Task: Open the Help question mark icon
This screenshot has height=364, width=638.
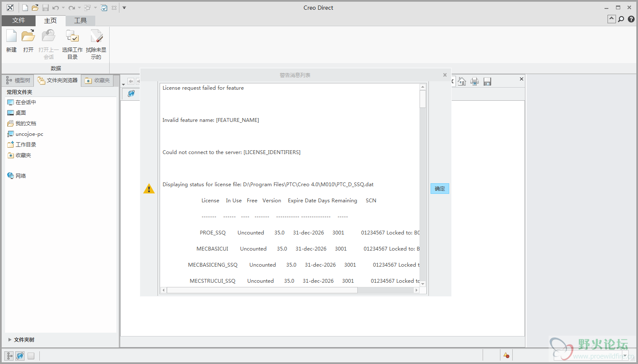Action: 631,19
